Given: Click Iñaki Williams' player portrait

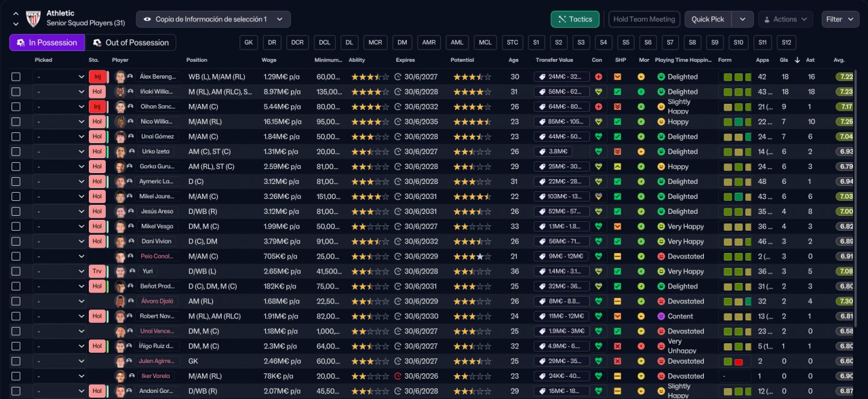Looking at the screenshot, I should (x=121, y=92).
